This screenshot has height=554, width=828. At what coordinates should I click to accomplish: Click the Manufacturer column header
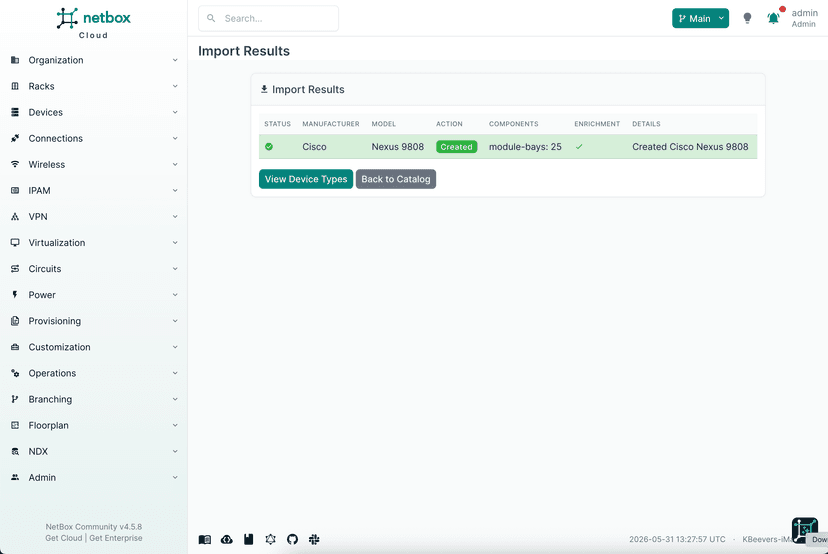pyautogui.click(x=331, y=124)
